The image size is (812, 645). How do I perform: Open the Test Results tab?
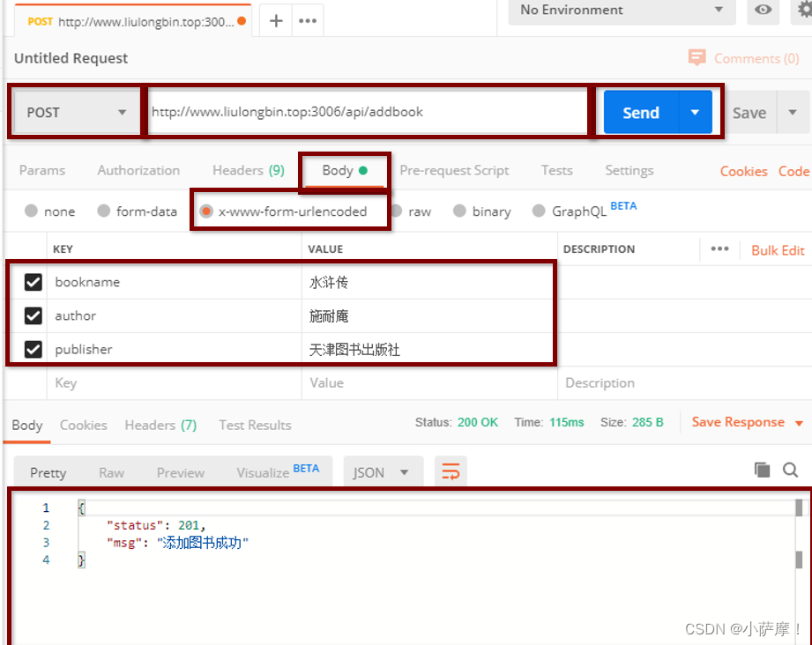(x=255, y=425)
